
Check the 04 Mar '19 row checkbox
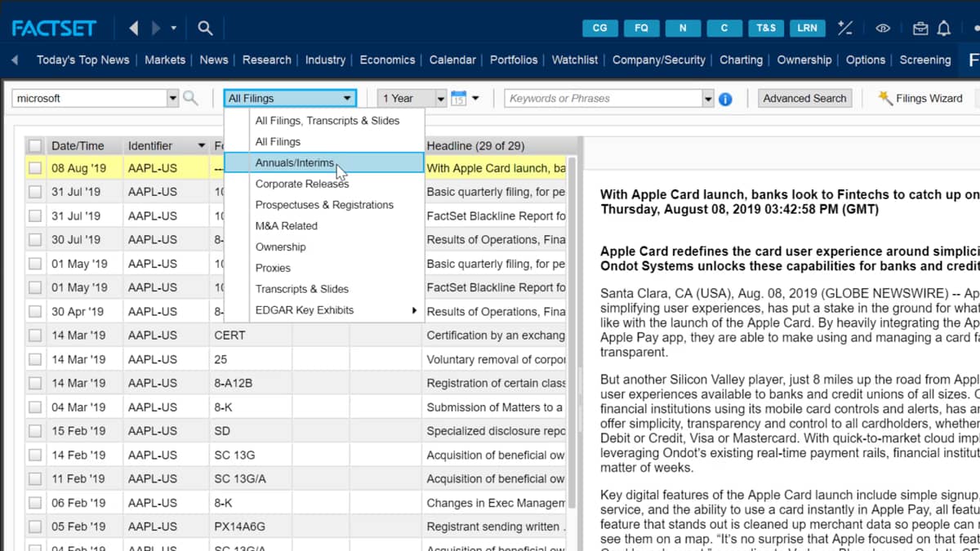click(35, 407)
